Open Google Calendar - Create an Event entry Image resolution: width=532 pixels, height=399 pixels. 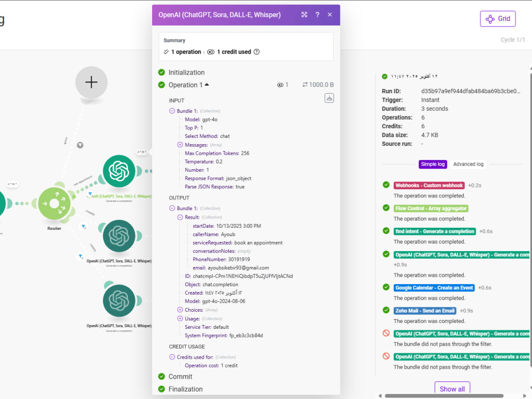coord(434,288)
